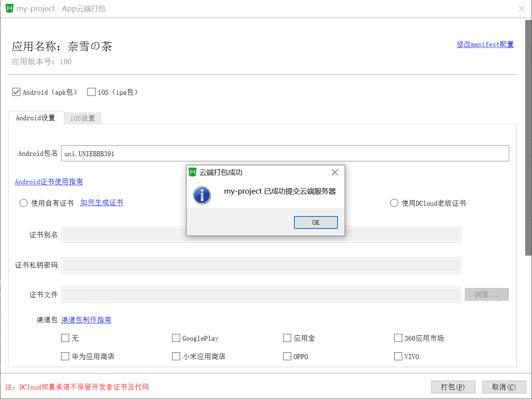Click the 浏览... browse button
This screenshot has width=532, height=399.
click(x=487, y=294)
